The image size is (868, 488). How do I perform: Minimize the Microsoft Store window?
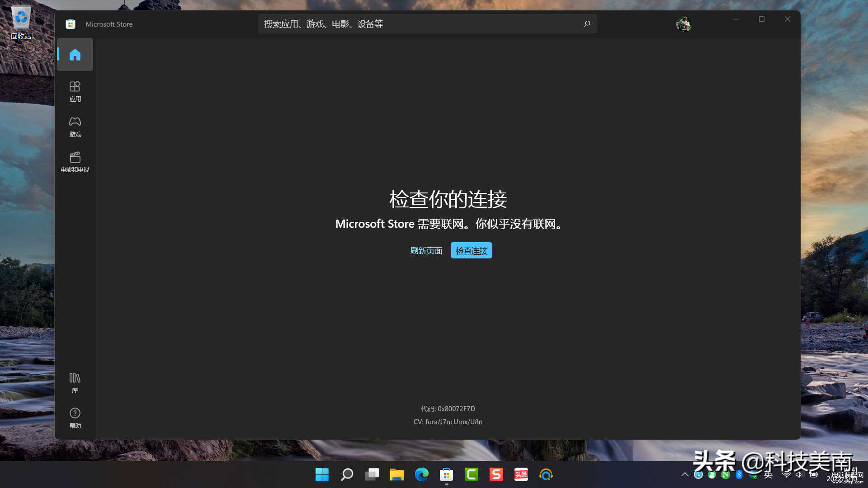[736, 19]
